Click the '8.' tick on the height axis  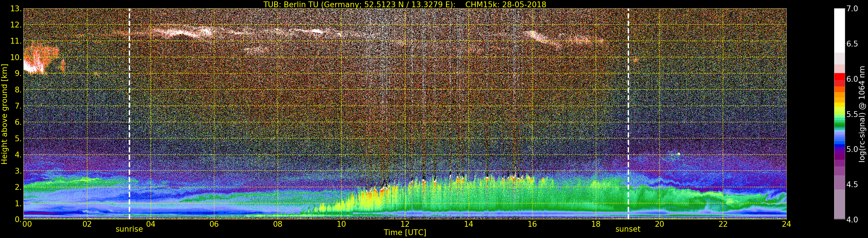[x=18, y=90]
